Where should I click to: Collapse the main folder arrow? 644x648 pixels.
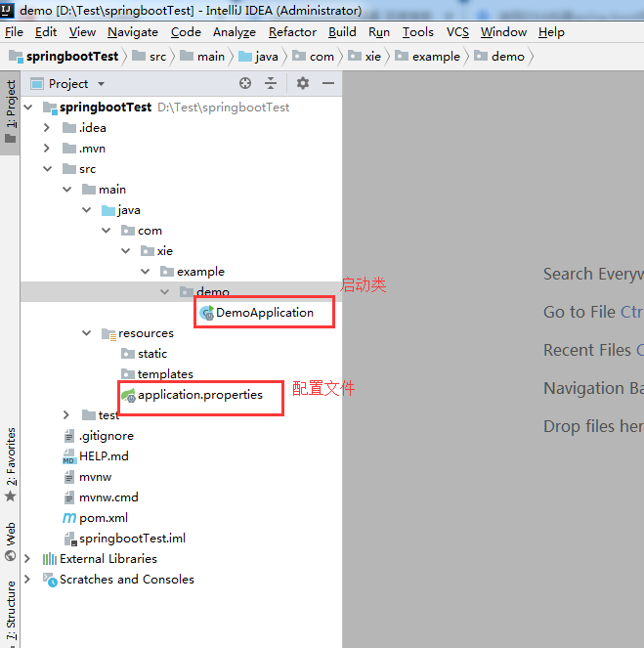coord(66,190)
